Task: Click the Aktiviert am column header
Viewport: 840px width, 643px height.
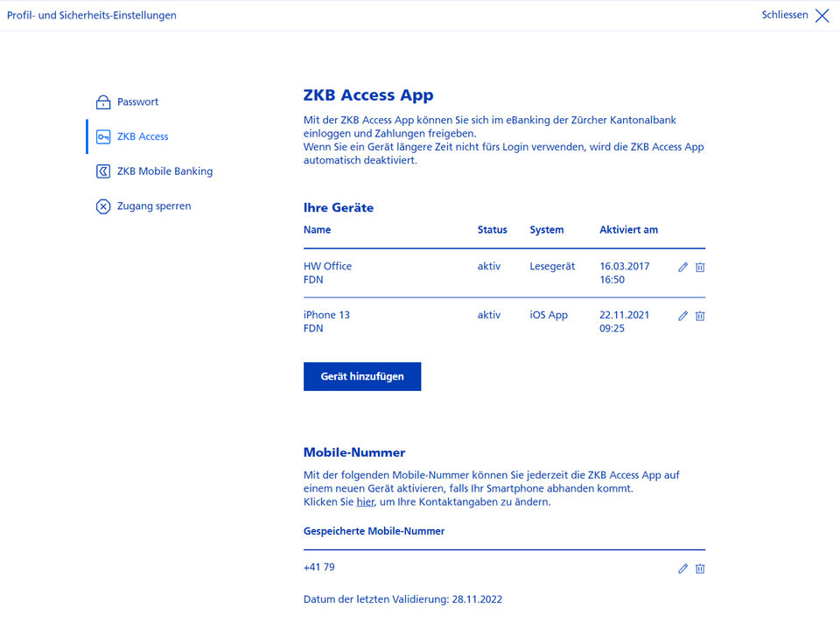Action: pyautogui.click(x=628, y=230)
